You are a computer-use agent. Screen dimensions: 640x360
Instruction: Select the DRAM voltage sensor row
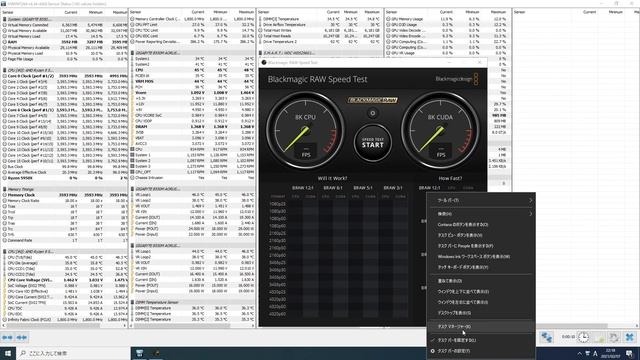tap(192, 127)
